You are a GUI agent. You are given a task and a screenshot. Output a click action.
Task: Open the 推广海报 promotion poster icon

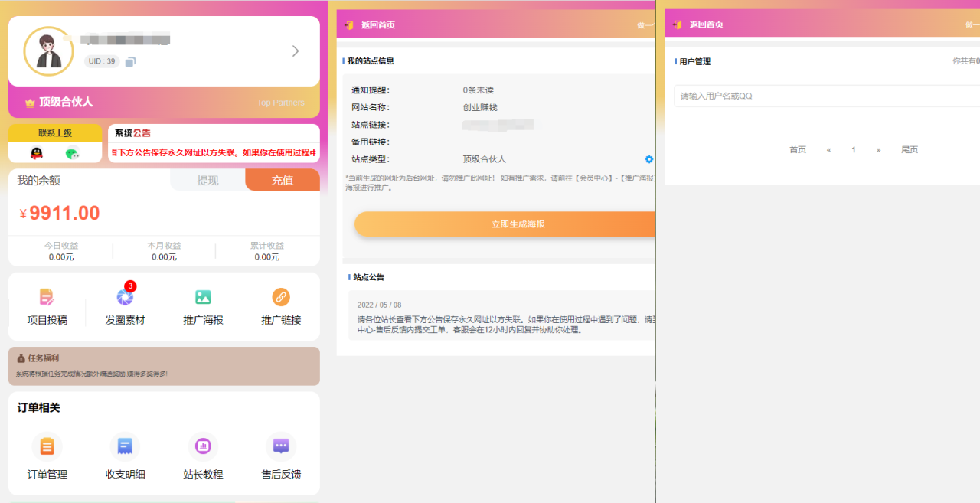click(203, 305)
